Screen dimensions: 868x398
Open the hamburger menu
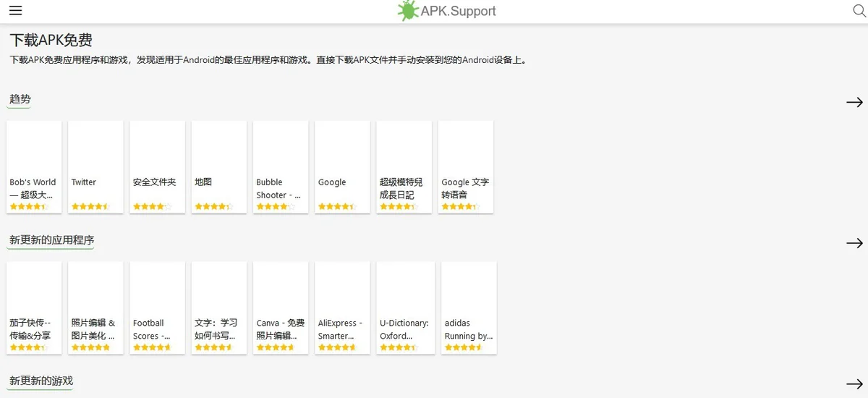15,11
